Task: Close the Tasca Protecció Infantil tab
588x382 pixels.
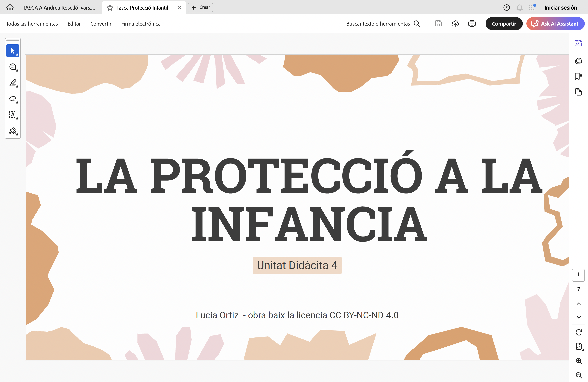Action: pyautogui.click(x=180, y=8)
